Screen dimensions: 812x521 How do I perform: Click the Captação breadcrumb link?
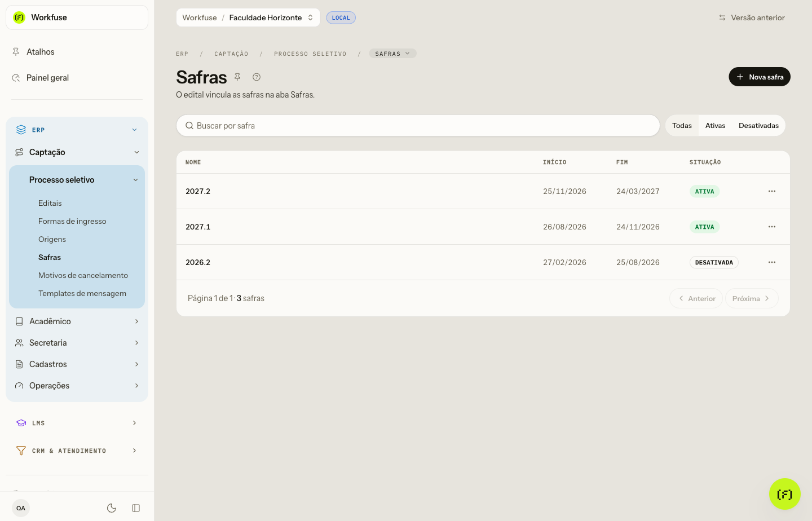(x=231, y=54)
